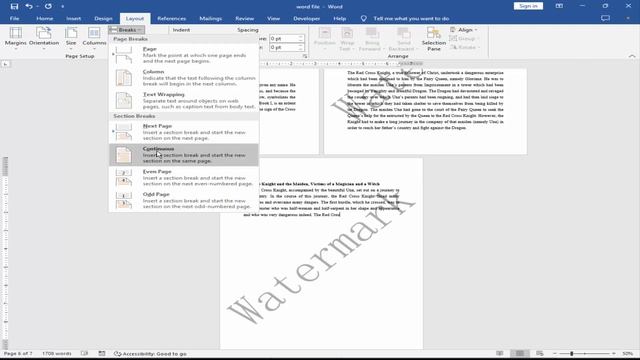Open Customize Quick Access Toolbar arrow
The height and width of the screenshot is (360, 640).
tap(62, 7)
